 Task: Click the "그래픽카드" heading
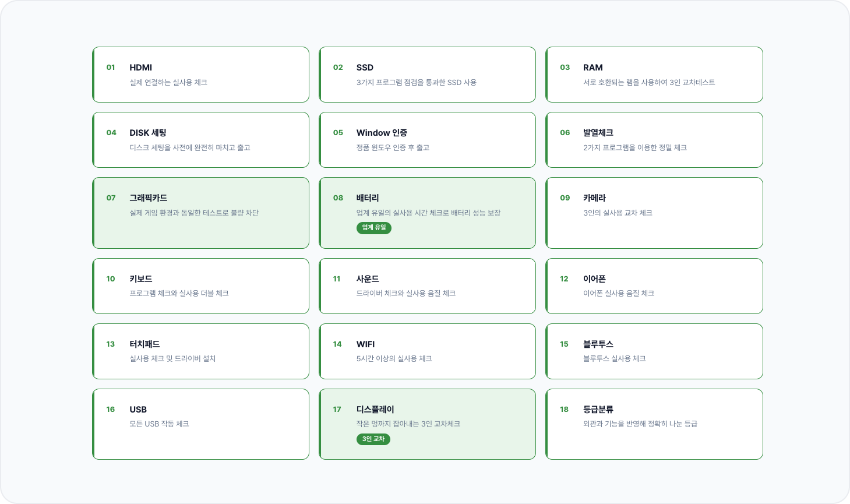pyautogui.click(x=149, y=198)
